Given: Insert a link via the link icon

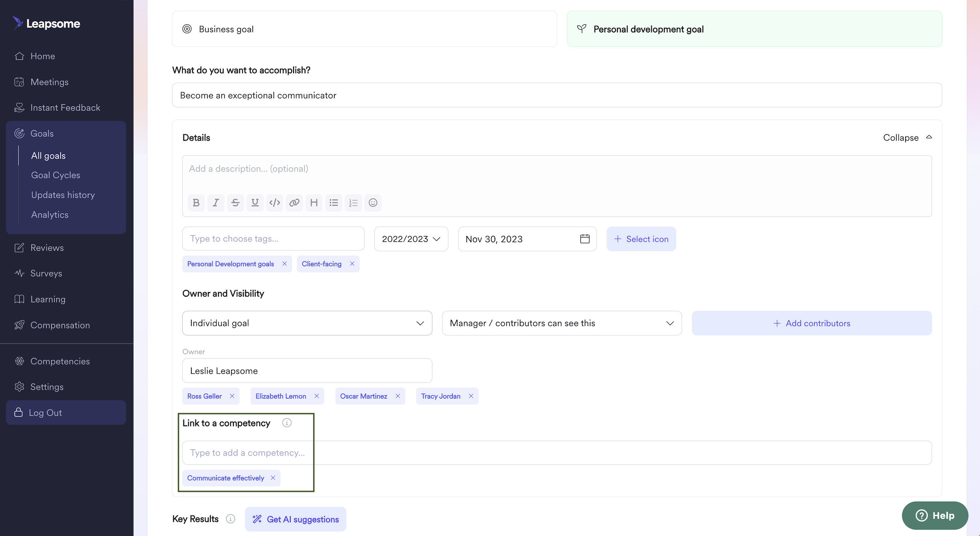Looking at the screenshot, I should coord(294,202).
